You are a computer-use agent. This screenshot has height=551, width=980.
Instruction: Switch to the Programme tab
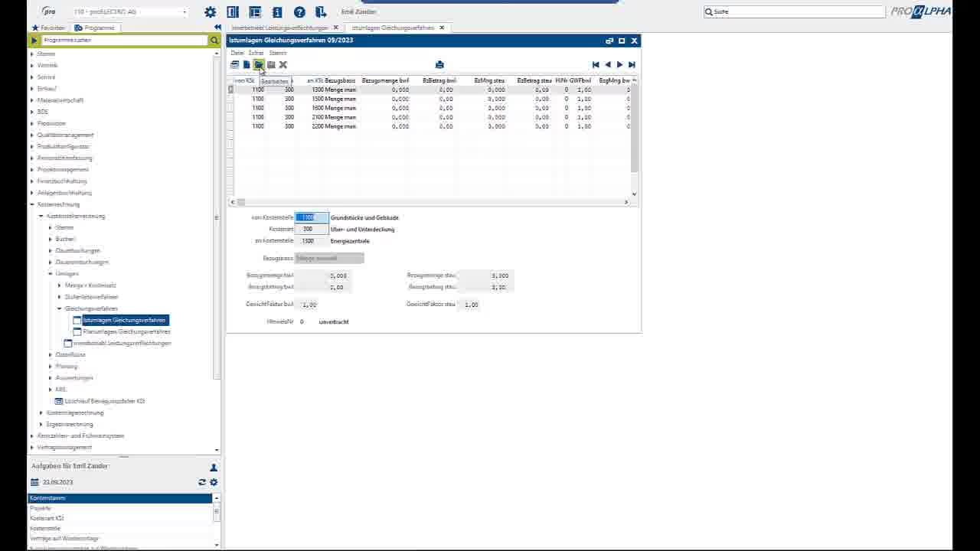[x=95, y=28]
